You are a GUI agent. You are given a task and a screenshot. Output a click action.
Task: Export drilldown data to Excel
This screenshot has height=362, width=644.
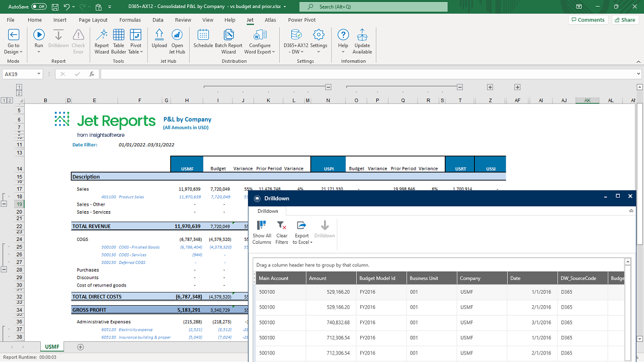(x=302, y=232)
